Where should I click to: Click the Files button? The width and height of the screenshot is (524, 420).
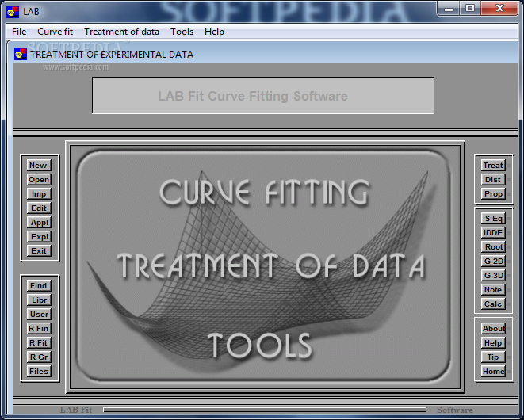pos(39,371)
